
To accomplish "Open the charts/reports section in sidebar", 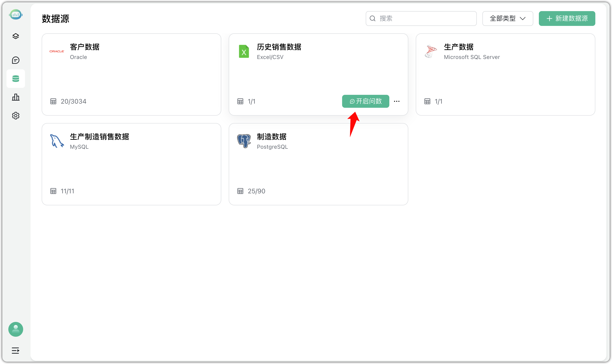I will [x=16, y=97].
